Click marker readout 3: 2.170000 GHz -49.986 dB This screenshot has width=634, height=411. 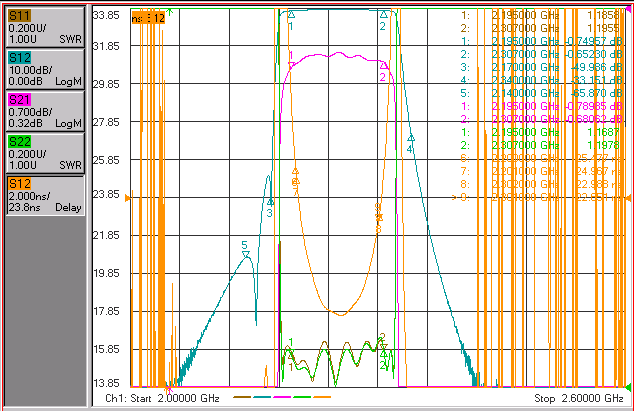click(540, 67)
